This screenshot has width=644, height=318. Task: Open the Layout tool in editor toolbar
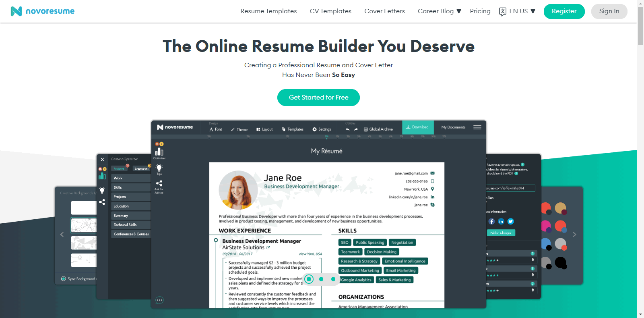coord(264,129)
